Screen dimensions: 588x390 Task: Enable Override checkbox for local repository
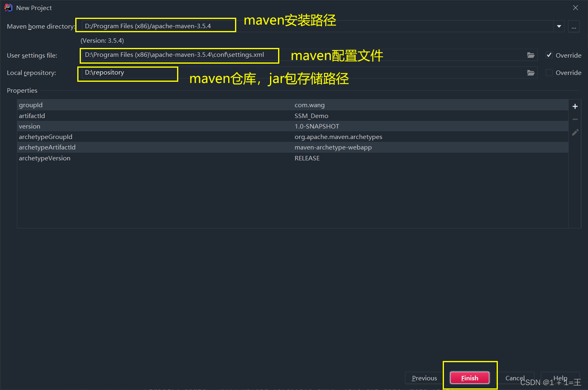click(549, 73)
